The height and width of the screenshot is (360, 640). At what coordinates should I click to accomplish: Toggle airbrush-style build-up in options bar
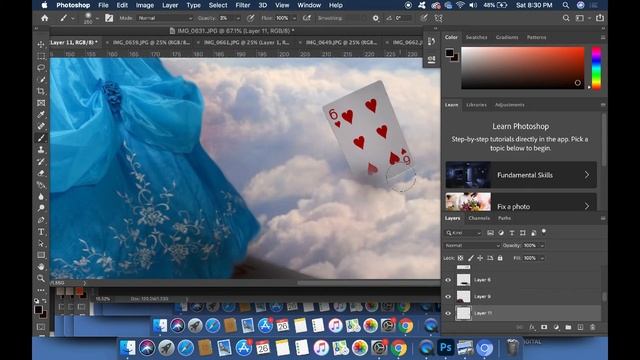(x=307, y=18)
